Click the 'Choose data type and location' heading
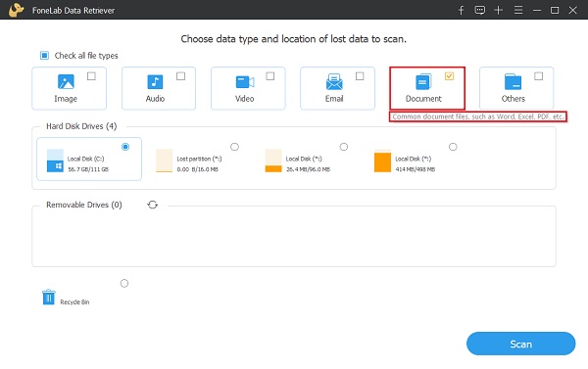588x369 pixels. tap(293, 39)
